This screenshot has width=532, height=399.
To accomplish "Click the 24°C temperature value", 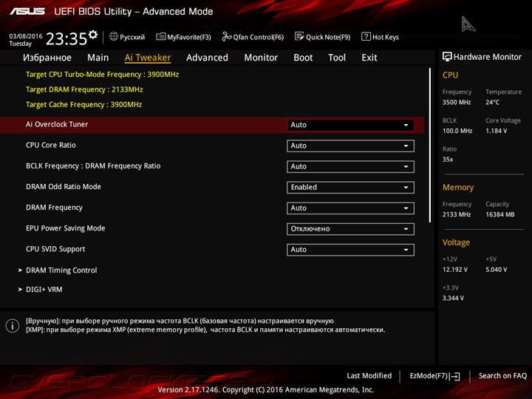I will (x=493, y=102).
